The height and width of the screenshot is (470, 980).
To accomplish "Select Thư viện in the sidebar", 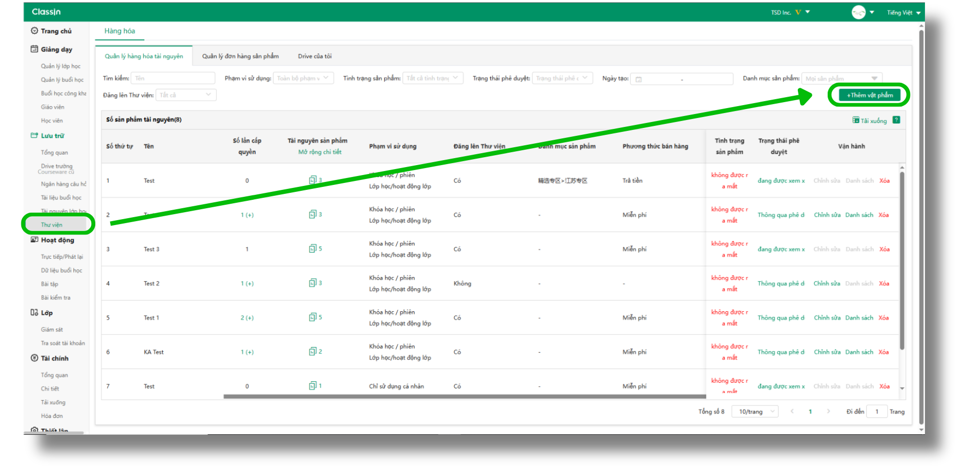I will point(52,225).
